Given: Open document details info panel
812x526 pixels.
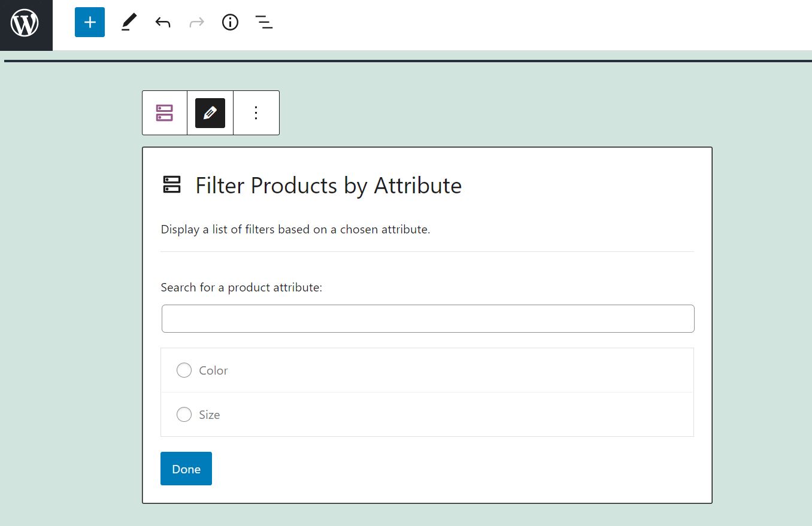Looking at the screenshot, I should 230,22.
